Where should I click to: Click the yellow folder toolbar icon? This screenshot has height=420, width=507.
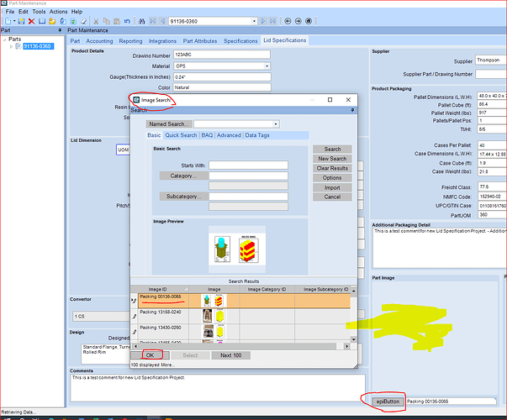(52, 21)
